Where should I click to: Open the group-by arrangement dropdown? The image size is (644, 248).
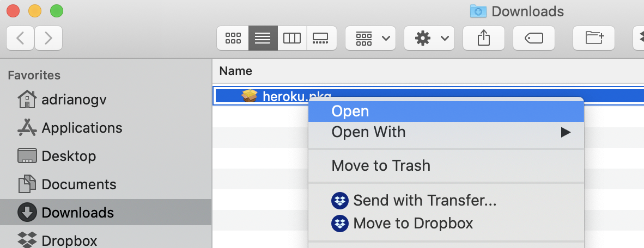click(x=370, y=38)
